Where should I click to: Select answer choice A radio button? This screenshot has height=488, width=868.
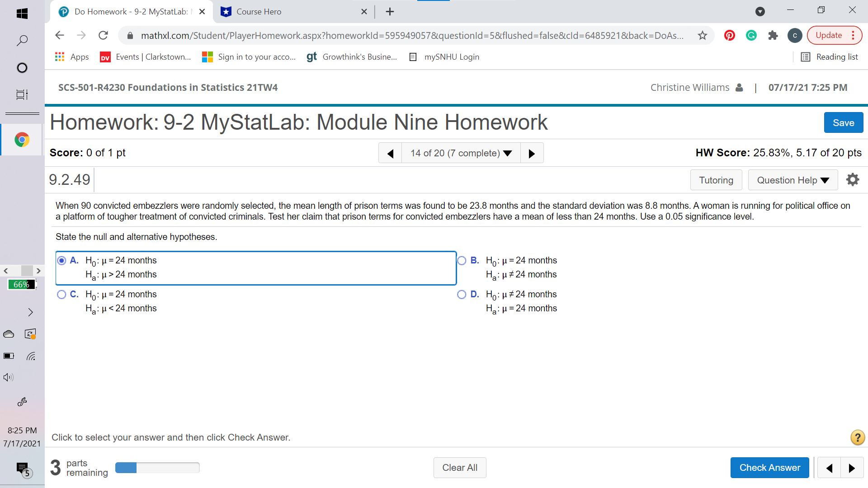tap(62, 260)
